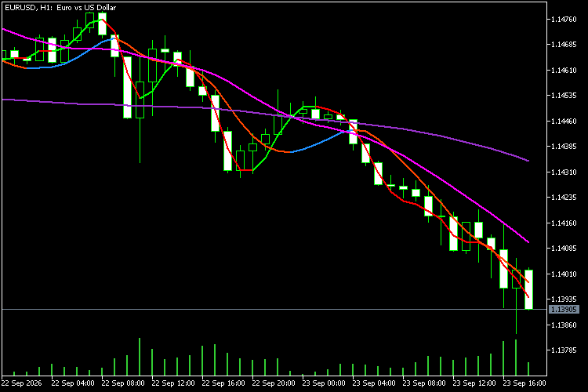Viewport: 588px width, 392px height.
Task: Click the EURUSD, H1 chart title
Action: [x=60, y=8]
